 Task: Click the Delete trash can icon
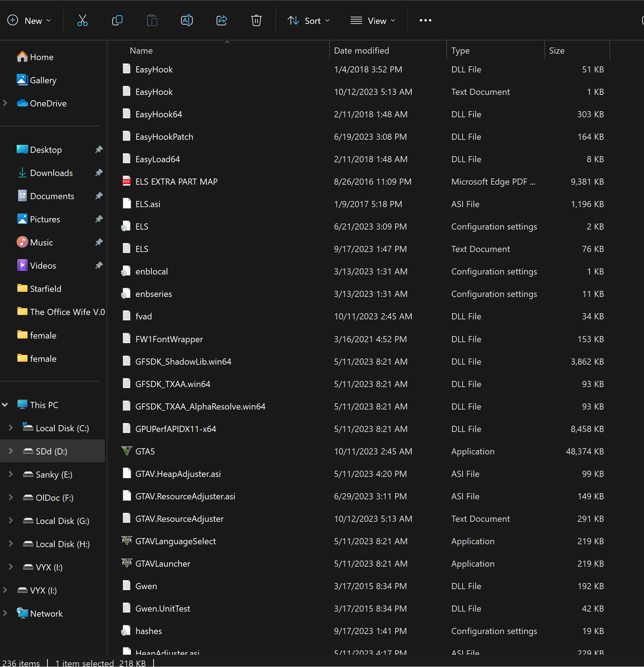coord(256,21)
